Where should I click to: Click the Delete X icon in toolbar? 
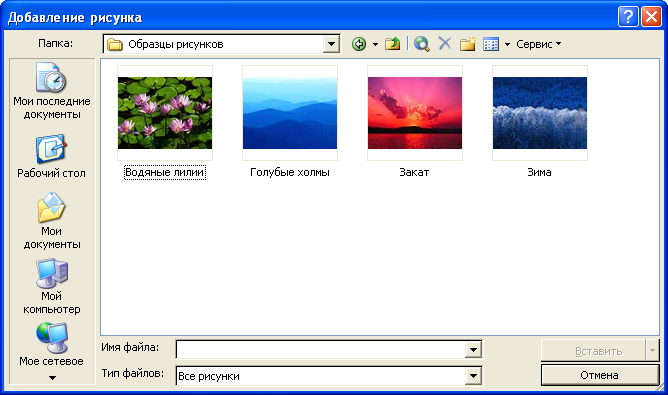click(x=445, y=43)
